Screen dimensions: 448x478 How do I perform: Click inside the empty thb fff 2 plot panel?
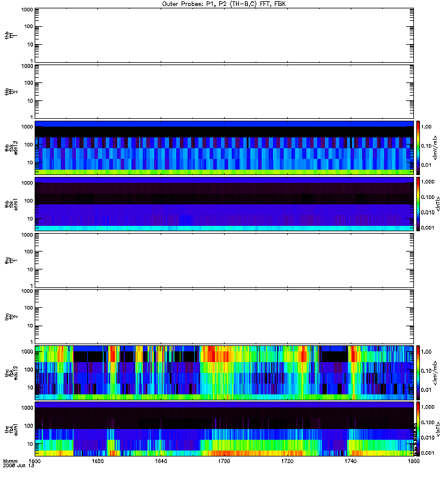[x=224, y=91]
